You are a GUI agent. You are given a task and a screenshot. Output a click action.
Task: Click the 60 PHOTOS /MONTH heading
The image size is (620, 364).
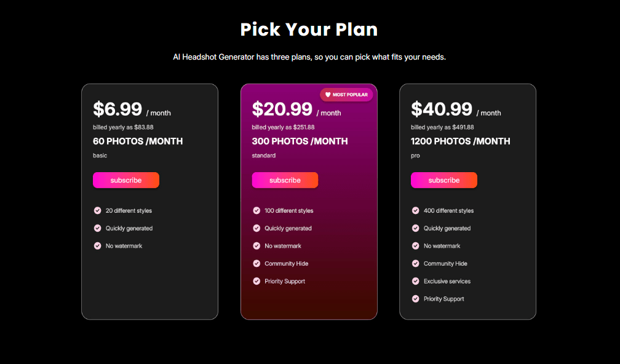click(138, 141)
